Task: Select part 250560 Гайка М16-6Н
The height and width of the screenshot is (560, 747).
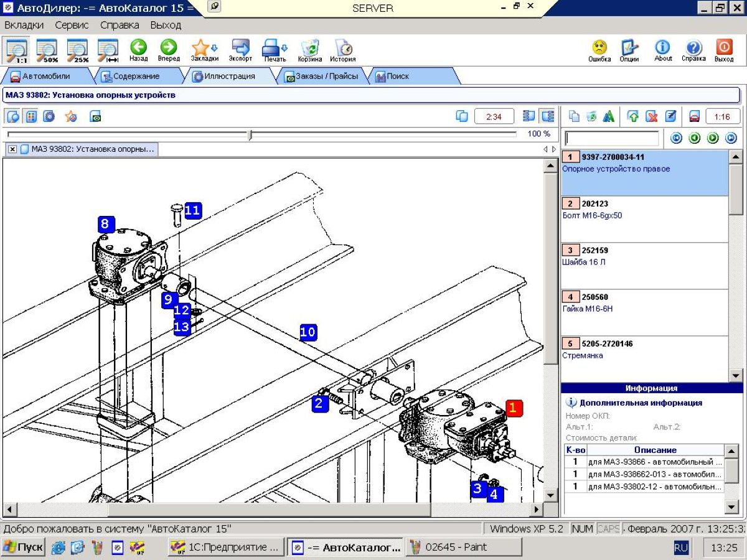Action: click(x=644, y=313)
